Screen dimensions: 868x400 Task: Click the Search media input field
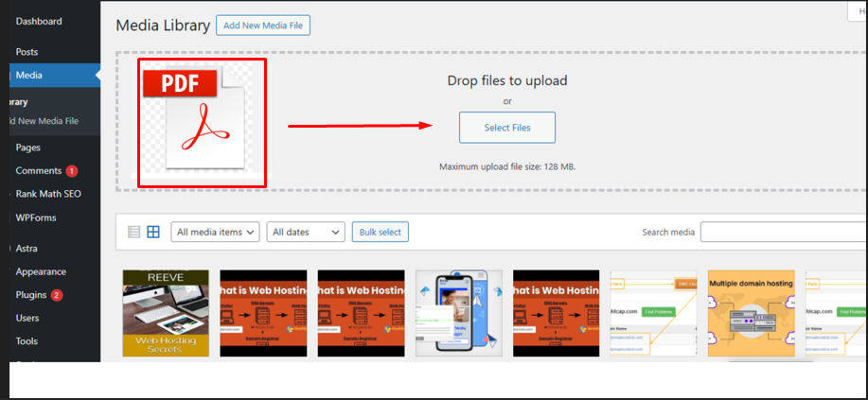(784, 233)
